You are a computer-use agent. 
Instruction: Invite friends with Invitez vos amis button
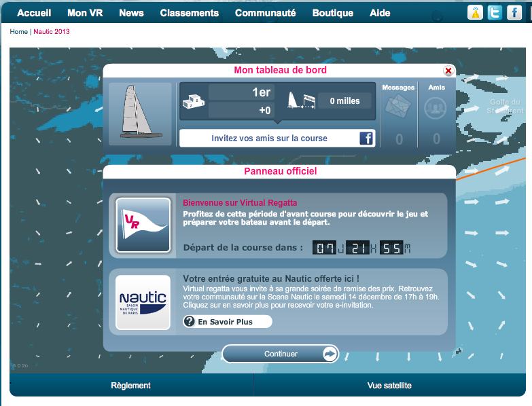(x=277, y=139)
